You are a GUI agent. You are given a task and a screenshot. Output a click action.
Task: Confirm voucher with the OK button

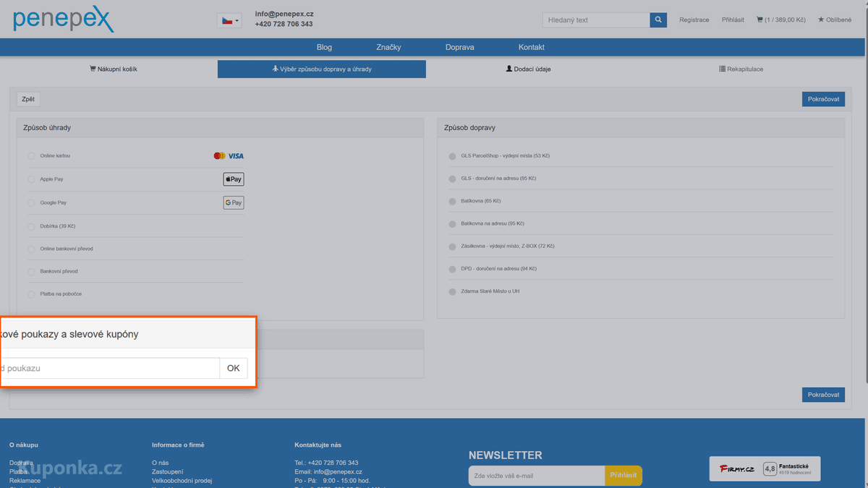233,368
